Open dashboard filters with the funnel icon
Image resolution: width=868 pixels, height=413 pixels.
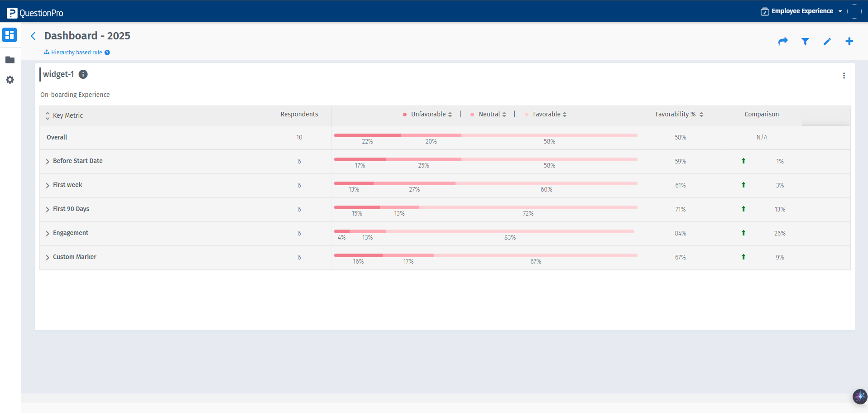[x=805, y=41]
